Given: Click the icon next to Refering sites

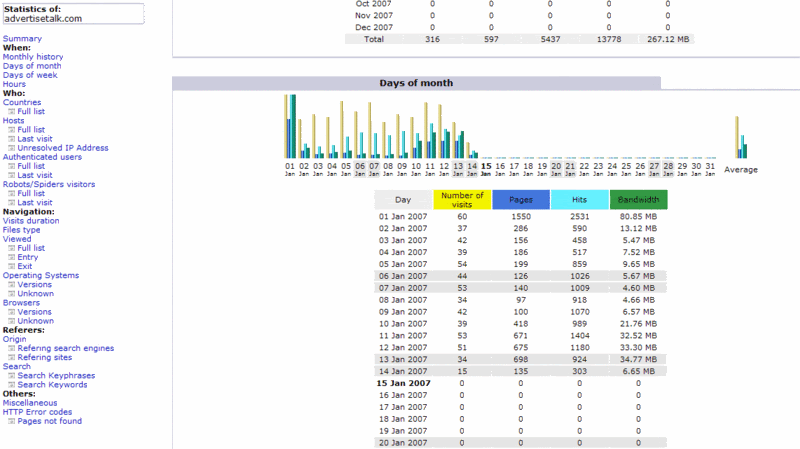Looking at the screenshot, I should 11,357.
